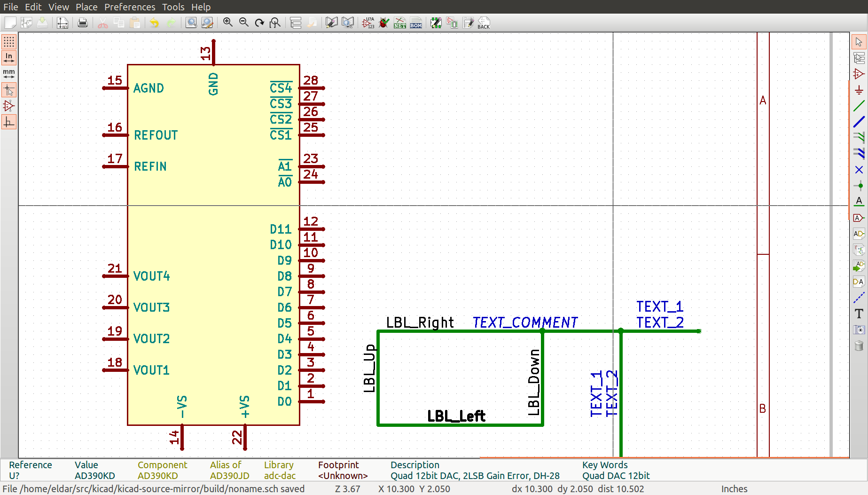Open the Preferences menu
The width and height of the screenshot is (868, 495).
(x=130, y=7)
